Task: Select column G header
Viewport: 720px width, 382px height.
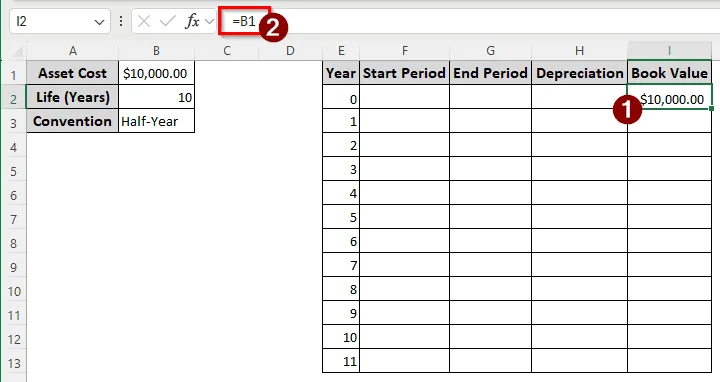Action: click(490, 51)
